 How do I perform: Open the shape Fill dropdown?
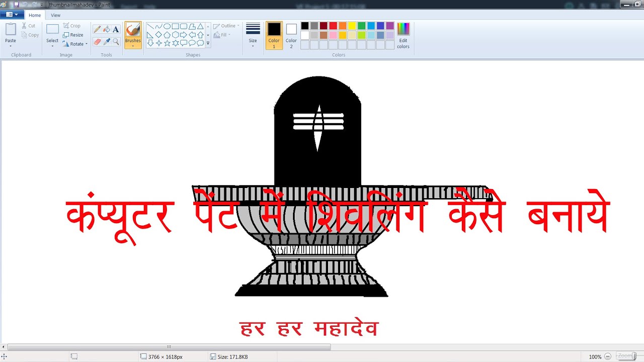tap(222, 35)
